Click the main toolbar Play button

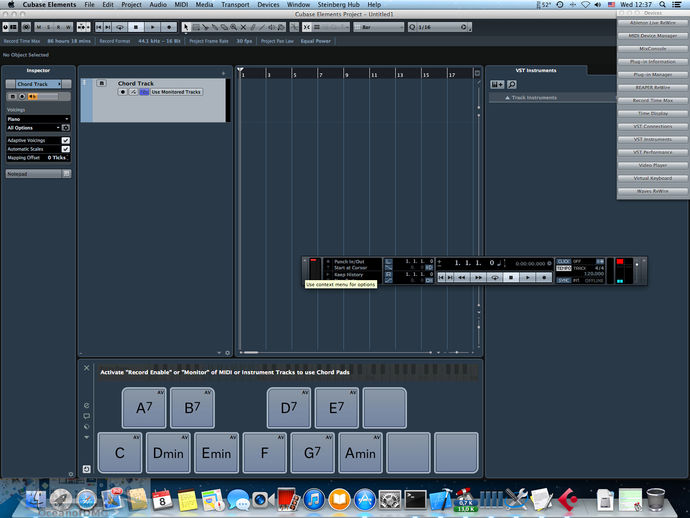coord(153,27)
